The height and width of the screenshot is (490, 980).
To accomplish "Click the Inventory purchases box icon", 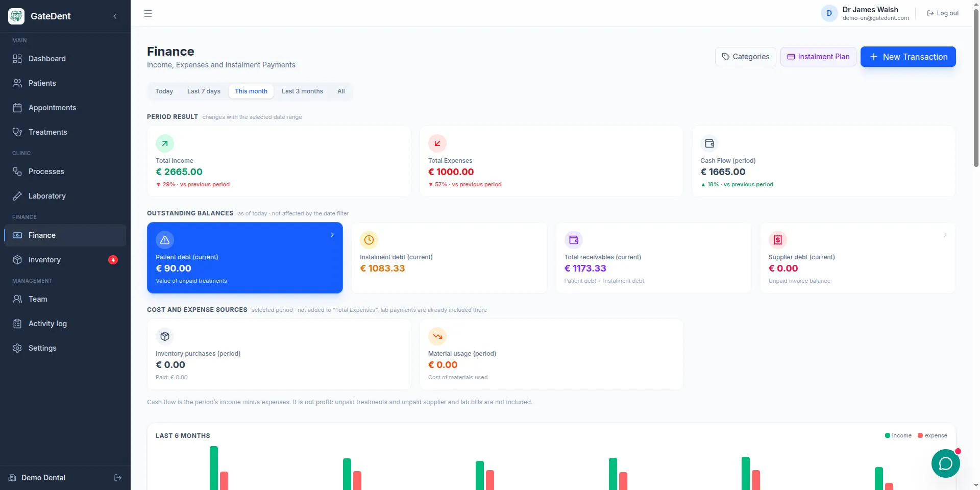I will click(x=165, y=336).
